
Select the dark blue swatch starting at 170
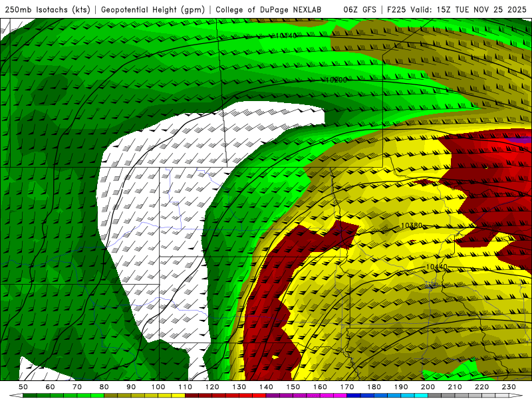click(x=354, y=395)
